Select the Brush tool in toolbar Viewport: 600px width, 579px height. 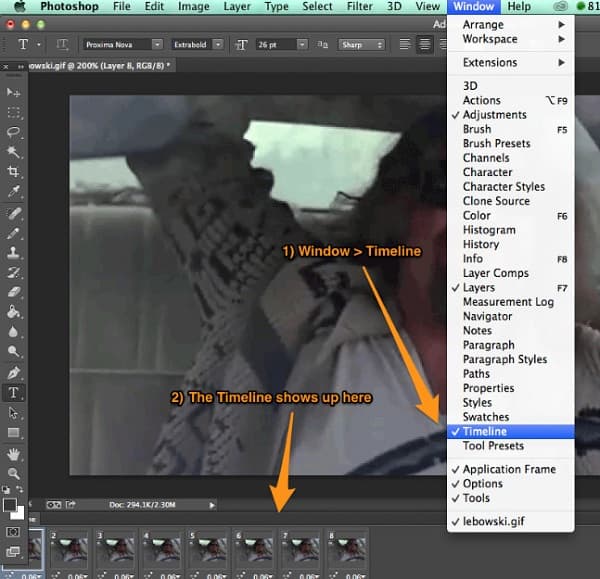[13, 233]
